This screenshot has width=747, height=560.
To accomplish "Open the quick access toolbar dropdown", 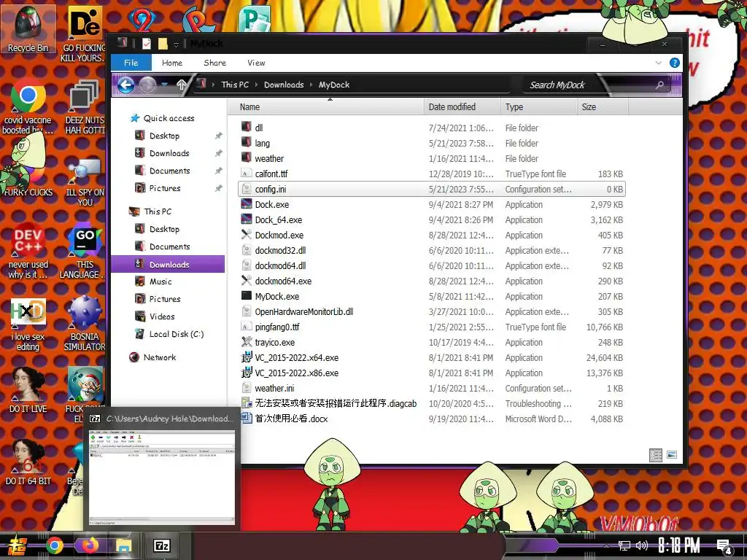I will [x=176, y=44].
